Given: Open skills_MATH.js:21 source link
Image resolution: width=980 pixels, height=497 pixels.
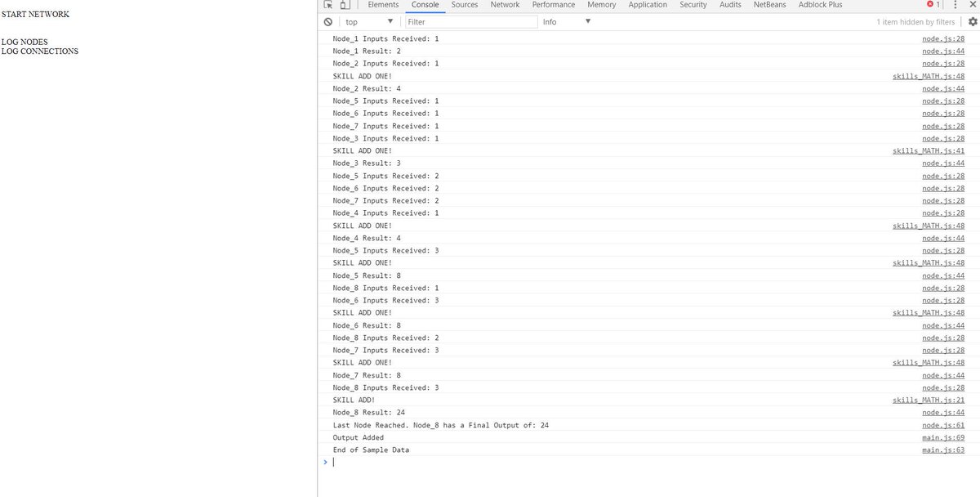Looking at the screenshot, I should (929, 400).
